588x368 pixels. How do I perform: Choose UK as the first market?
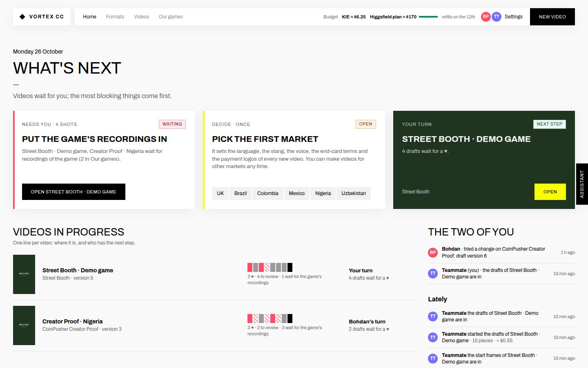click(220, 193)
